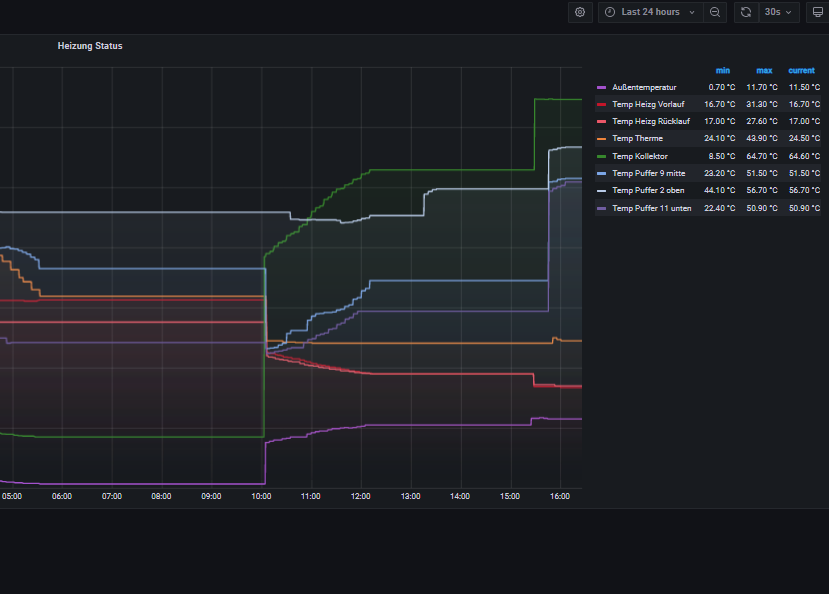
Task: Select Temp Puffer 11 unten legend entry
Action: [651, 208]
